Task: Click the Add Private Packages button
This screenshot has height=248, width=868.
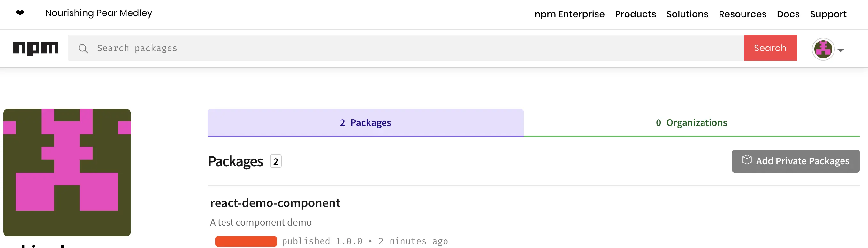Action: click(795, 161)
